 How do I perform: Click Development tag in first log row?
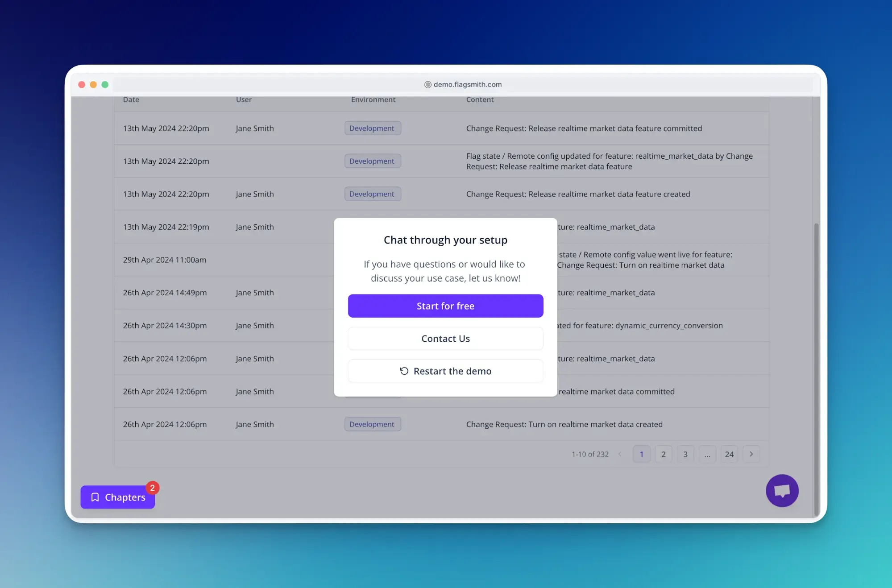click(372, 128)
